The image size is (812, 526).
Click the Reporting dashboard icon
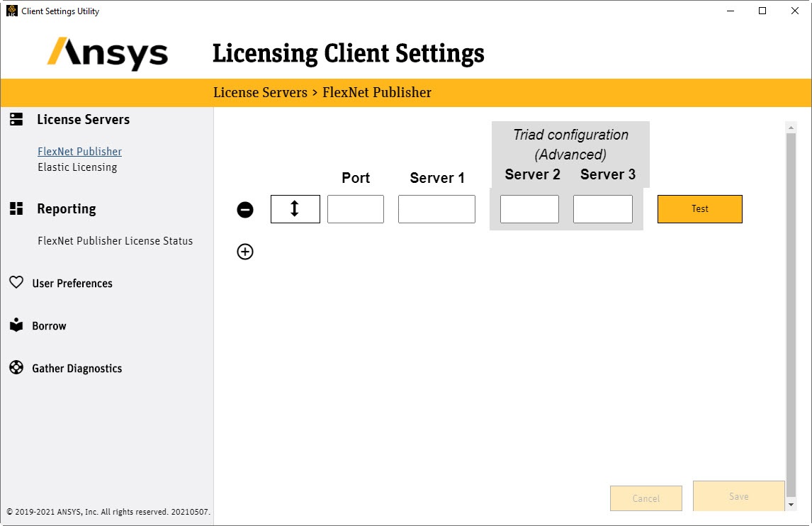(x=16, y=208)
